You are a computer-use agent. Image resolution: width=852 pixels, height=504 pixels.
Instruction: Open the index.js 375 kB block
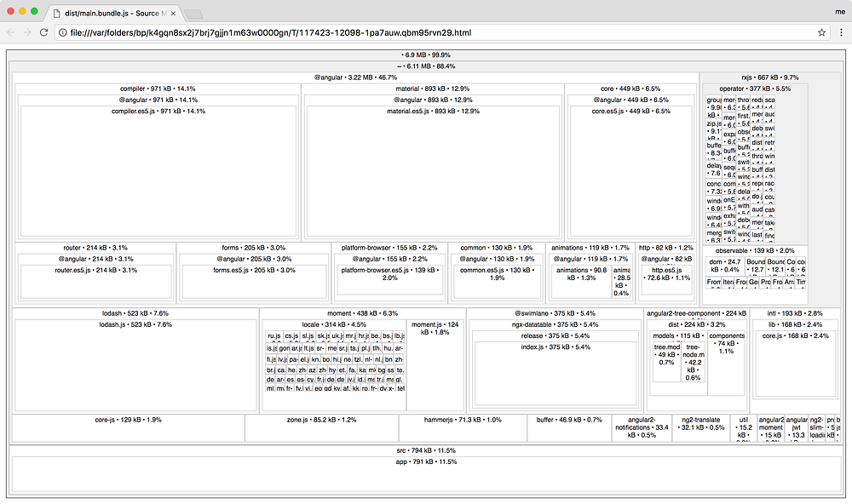tap(555, 373)
